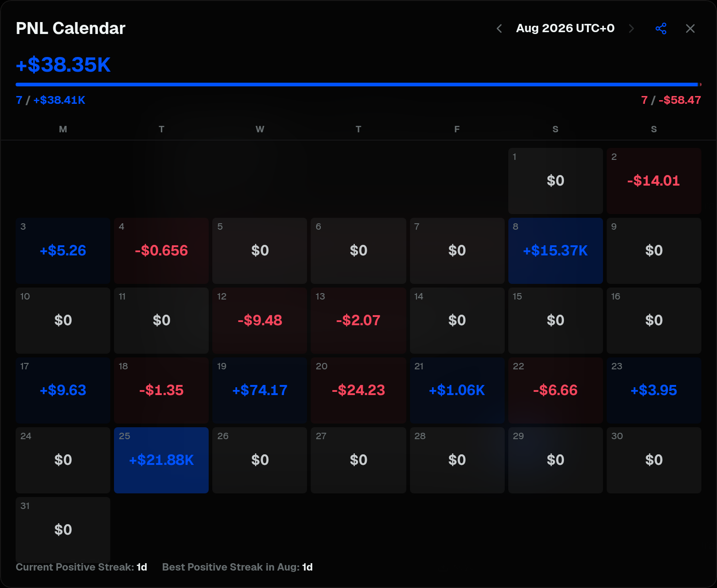This screenshot has height=588, width=717.
Task: Click the blue PNL progress bar
Action: tap(357, 85)
